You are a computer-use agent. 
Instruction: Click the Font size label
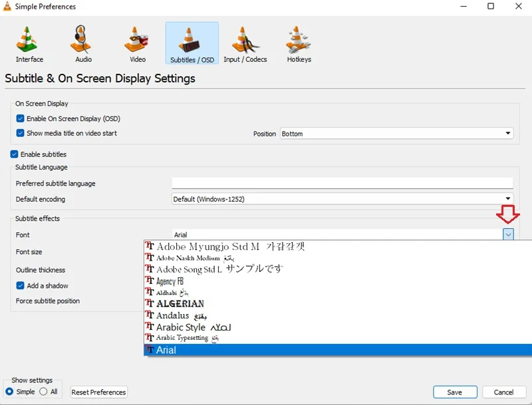[29, 251]
